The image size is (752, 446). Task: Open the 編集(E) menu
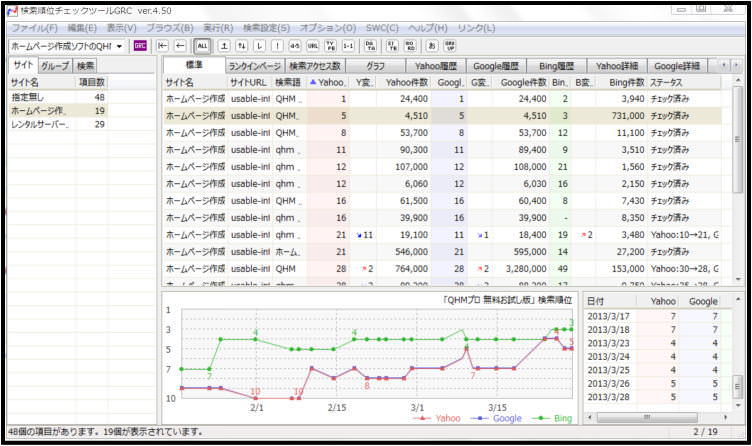[x=82, y=28]
